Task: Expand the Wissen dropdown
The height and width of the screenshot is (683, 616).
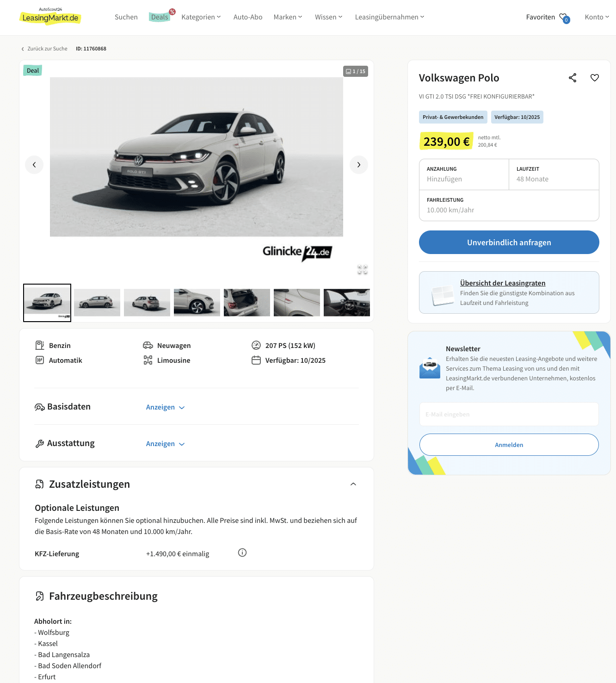Action: point(329,17)
